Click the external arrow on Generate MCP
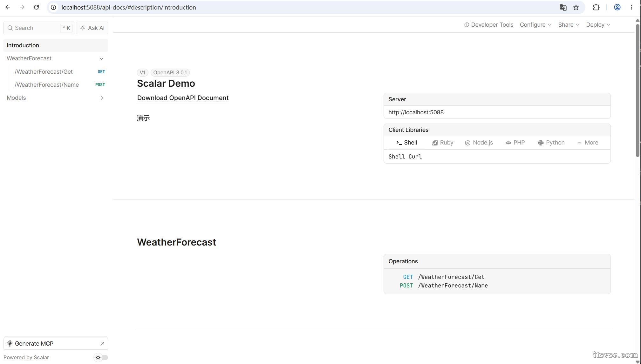The height and width of the screenshot is (364, 641). (x=102, y=344)
